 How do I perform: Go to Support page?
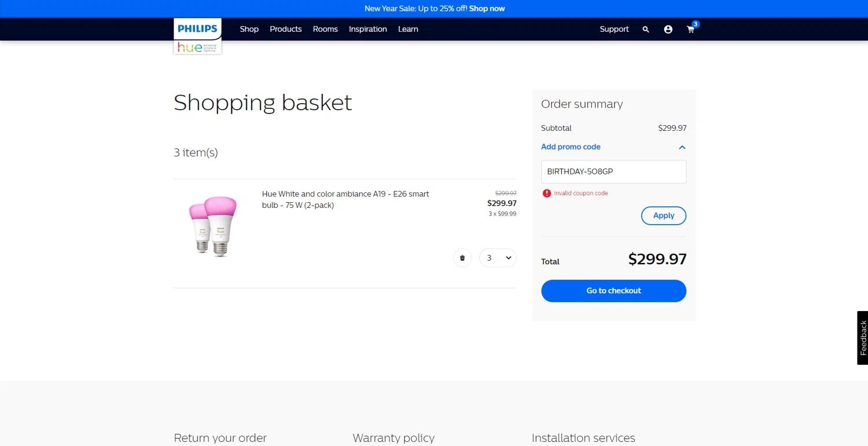615,29
